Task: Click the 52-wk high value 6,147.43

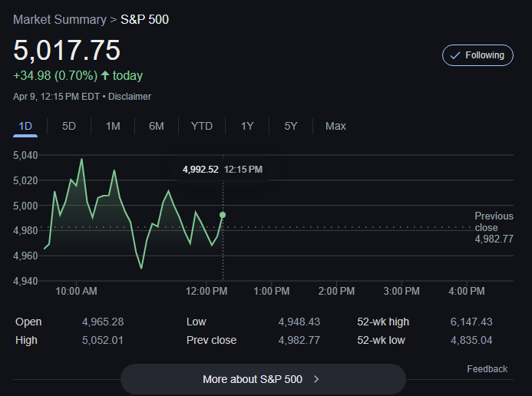Action: tap(471, 322)
